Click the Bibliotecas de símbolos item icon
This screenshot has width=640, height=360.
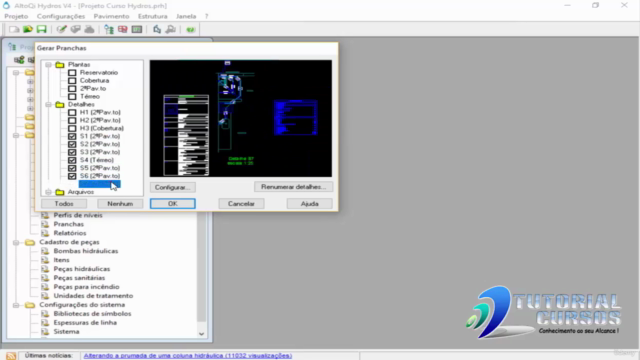click(x=45, y=314)
